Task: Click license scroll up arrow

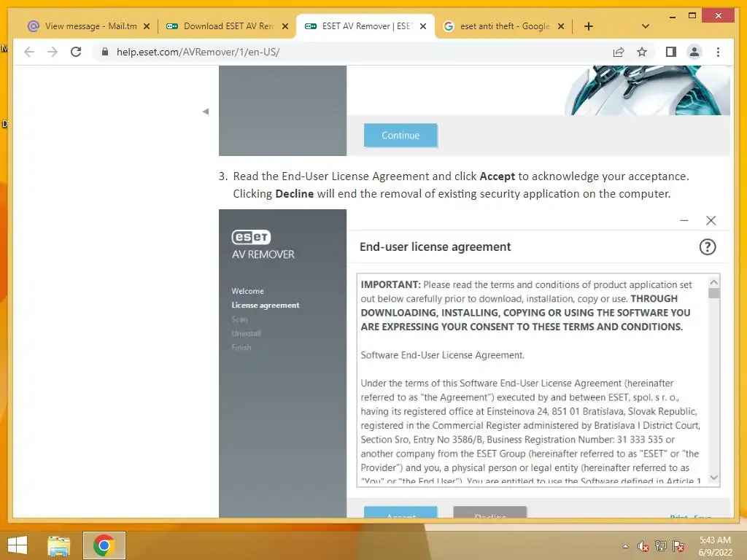Action: (x=713, y=282)
